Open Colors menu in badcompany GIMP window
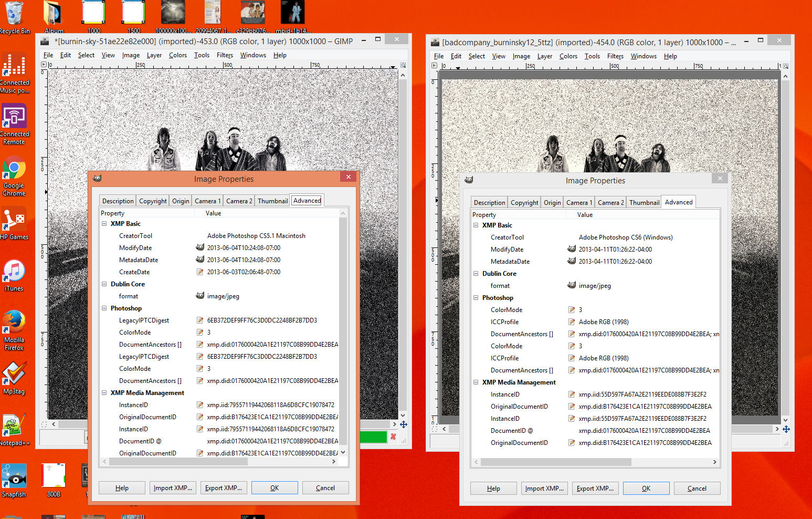The image size is (812, 519). [568, 56]
